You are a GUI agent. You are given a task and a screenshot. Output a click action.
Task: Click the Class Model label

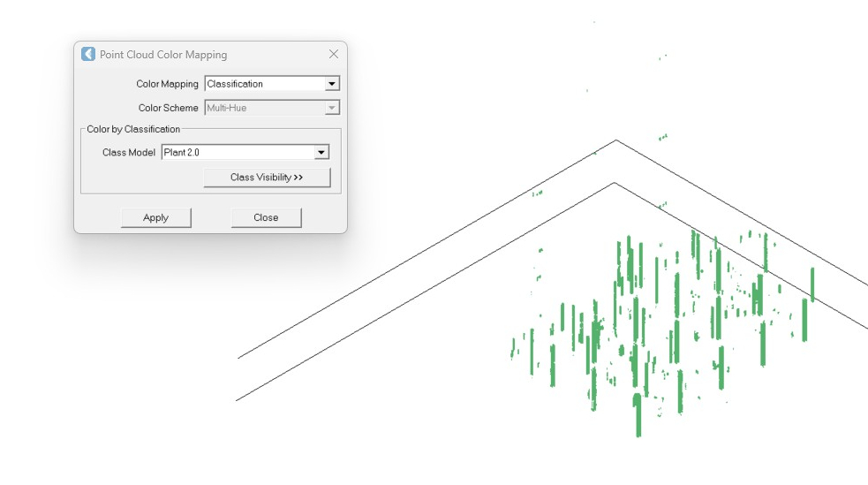click(129, 153)
